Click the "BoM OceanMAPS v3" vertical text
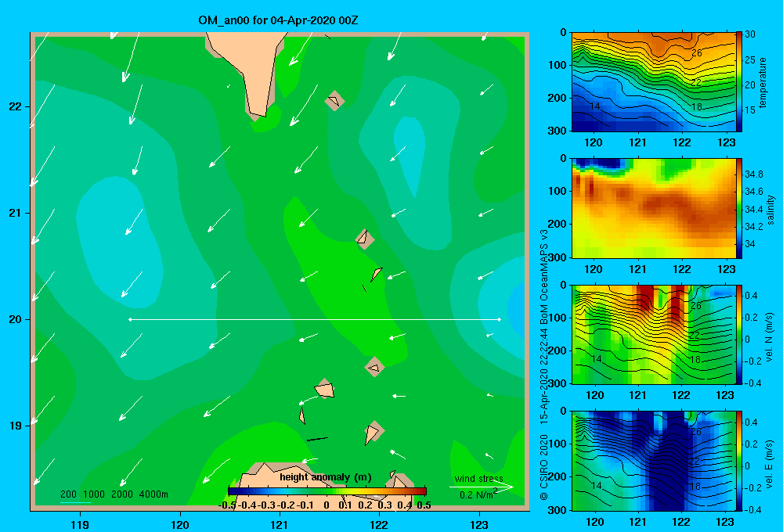 point(544,277)
